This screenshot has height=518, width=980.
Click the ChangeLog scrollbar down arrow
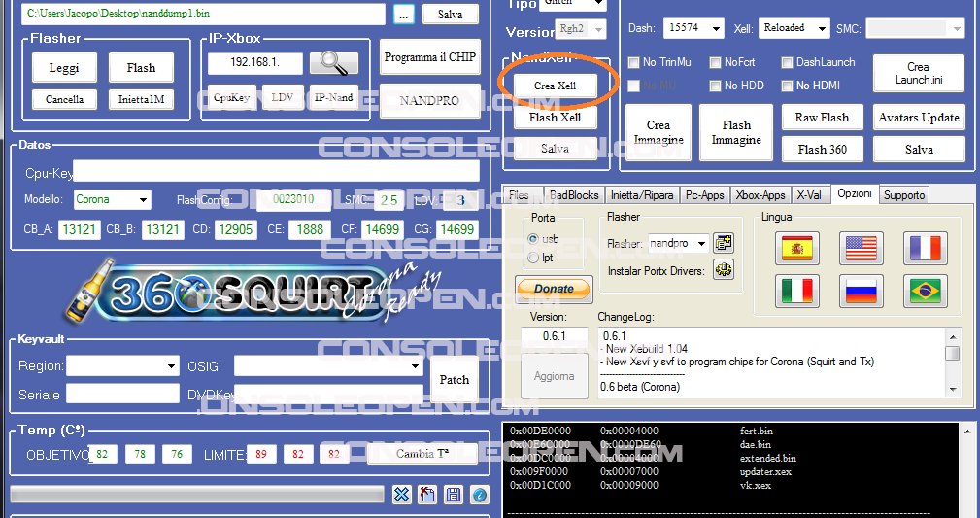point(953,389)
